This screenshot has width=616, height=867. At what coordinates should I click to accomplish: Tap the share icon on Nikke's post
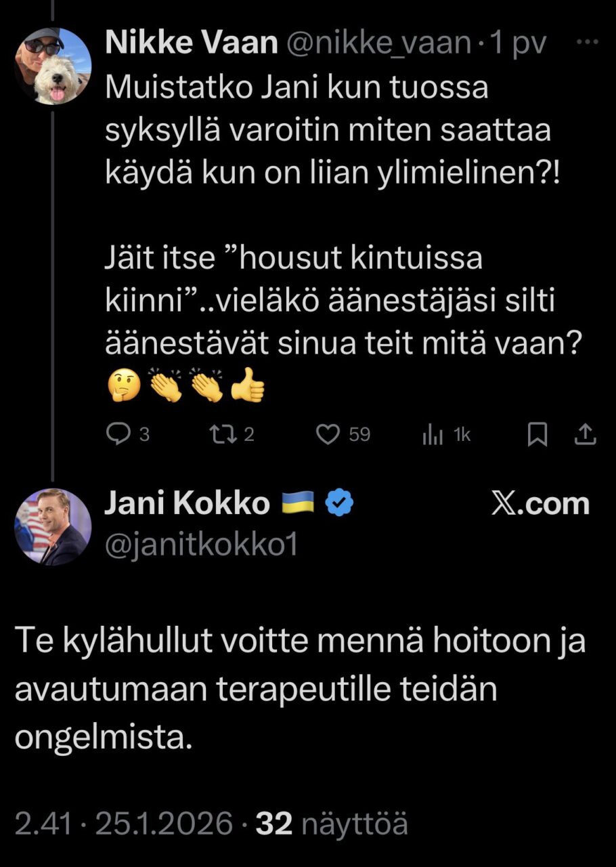[x=584, y=435]
